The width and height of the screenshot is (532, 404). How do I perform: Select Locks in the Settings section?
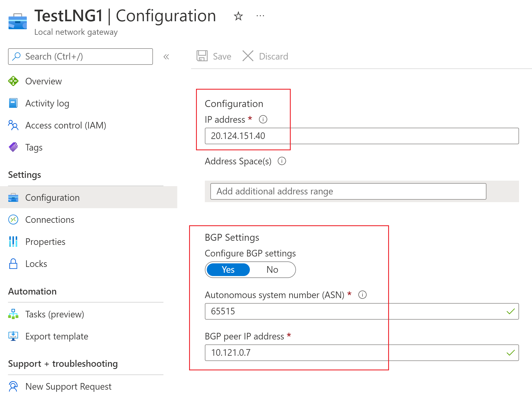click(36, 264)
